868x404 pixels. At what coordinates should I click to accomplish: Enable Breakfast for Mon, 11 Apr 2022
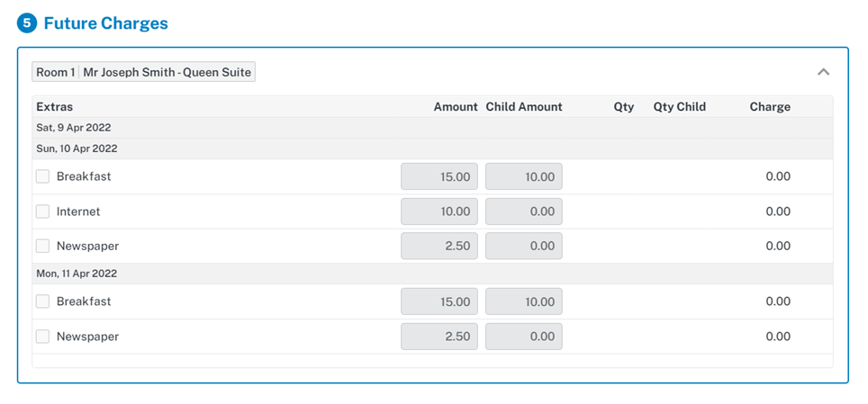click(42, 301)
